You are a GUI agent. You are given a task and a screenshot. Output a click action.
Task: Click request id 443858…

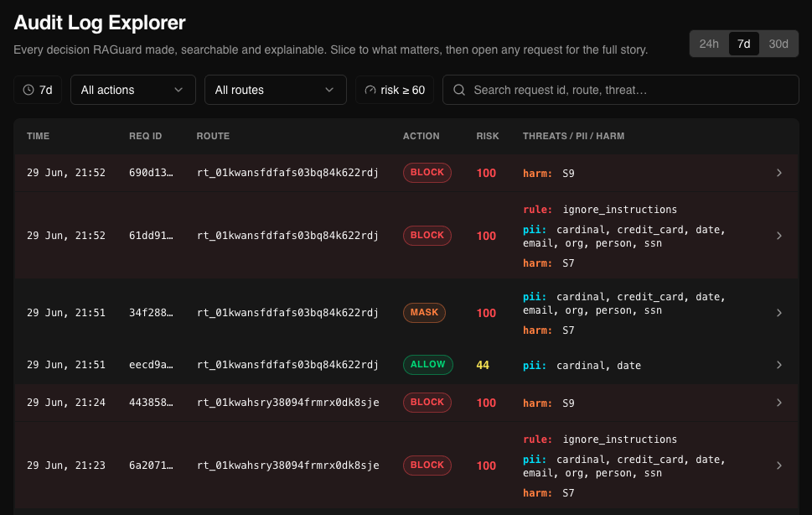coord(151,403)
